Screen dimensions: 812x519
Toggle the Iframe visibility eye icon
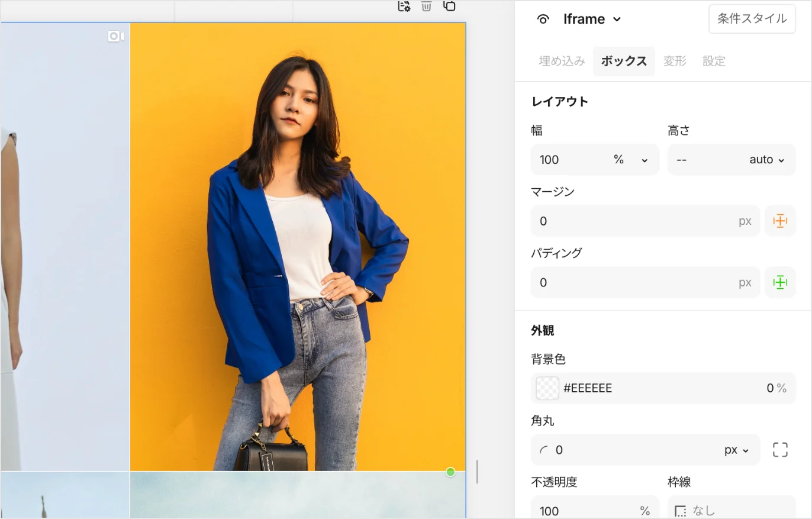(x=543, y=19)
